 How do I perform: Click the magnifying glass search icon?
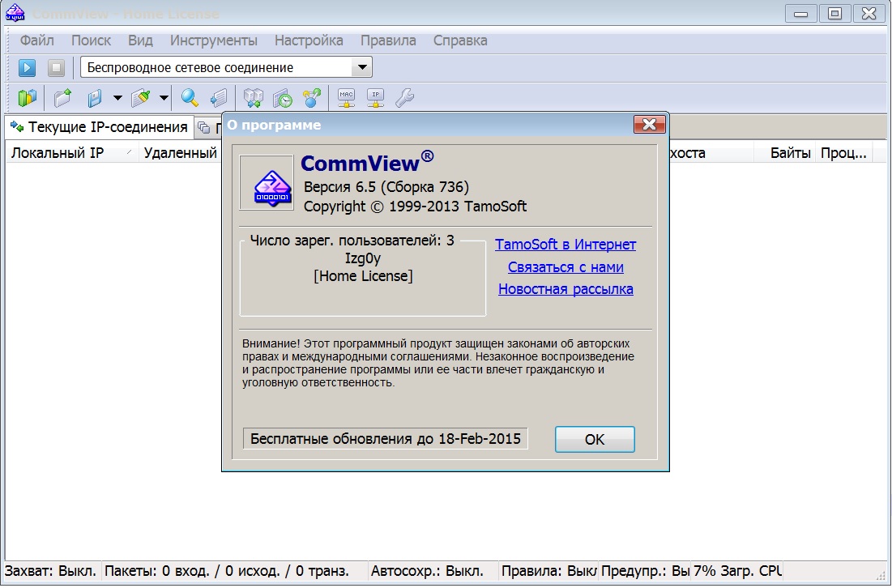190,98
